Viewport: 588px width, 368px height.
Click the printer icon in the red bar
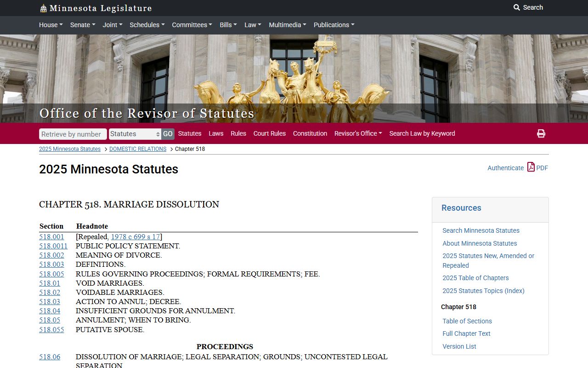(x=541, y=133)
